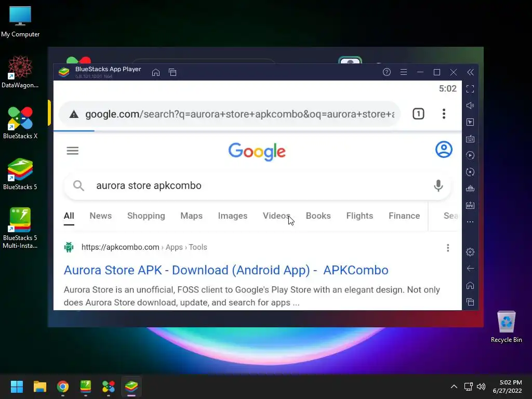The image size is (532, 399).
Task: Switch to the Images search tab
Action: 232,216
